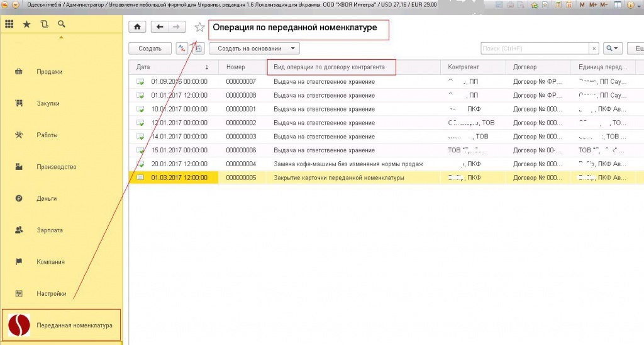
Task: Click the M memory button
Action: click(x=582, y=5)
